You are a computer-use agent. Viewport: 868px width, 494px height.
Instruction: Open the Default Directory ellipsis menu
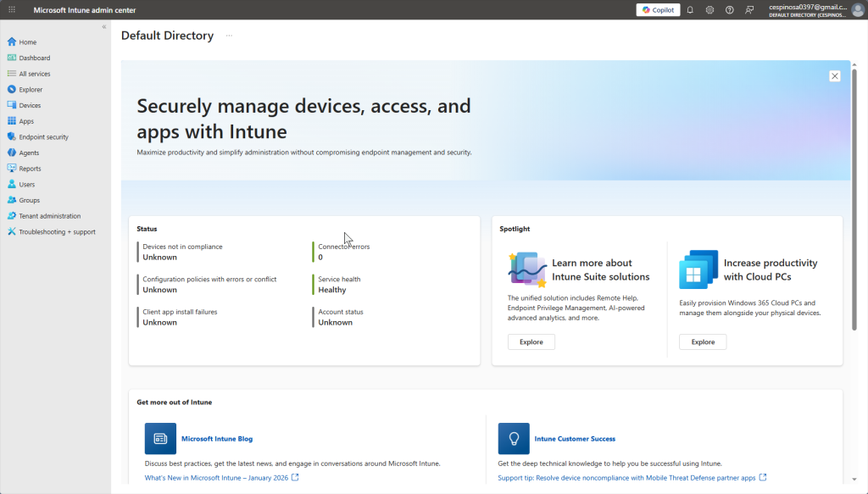pos(229,36)
